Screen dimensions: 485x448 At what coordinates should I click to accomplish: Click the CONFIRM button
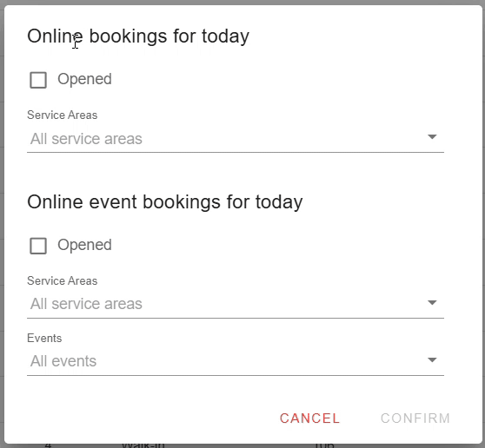tap(415, 418)
